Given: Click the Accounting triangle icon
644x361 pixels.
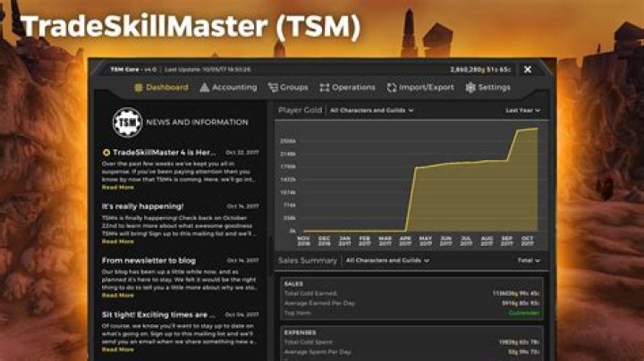Looking at the screenshot, I should click(x=204, y=88).
